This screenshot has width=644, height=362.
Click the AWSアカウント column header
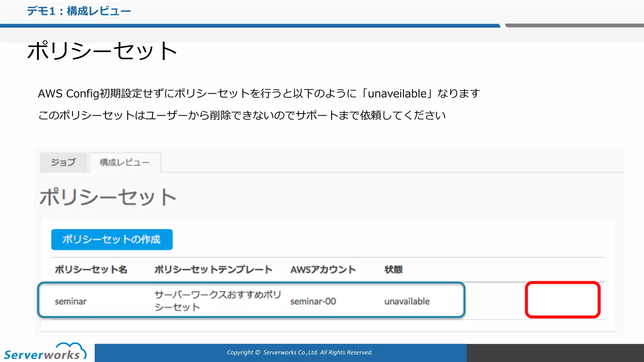click(323, 269)
